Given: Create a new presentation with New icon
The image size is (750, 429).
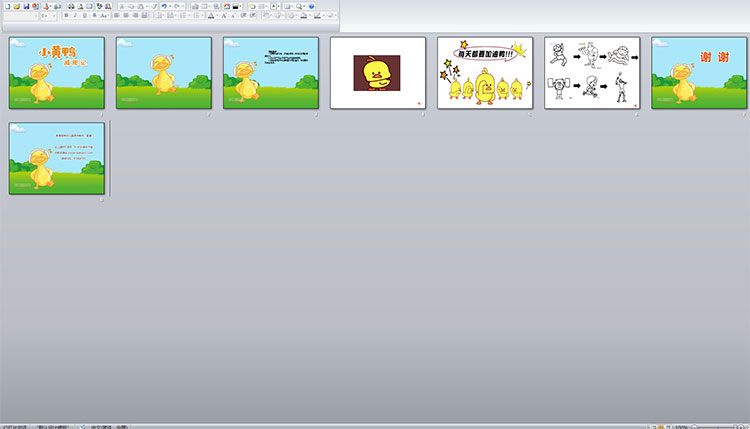Looking at the screenshot, I should point(8,6).
